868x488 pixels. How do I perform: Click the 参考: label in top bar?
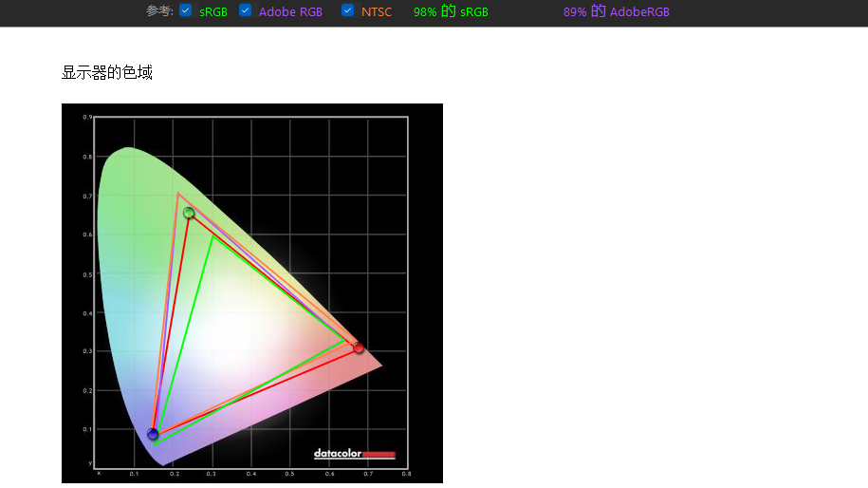pyautogui.click(x=160, y=11)
